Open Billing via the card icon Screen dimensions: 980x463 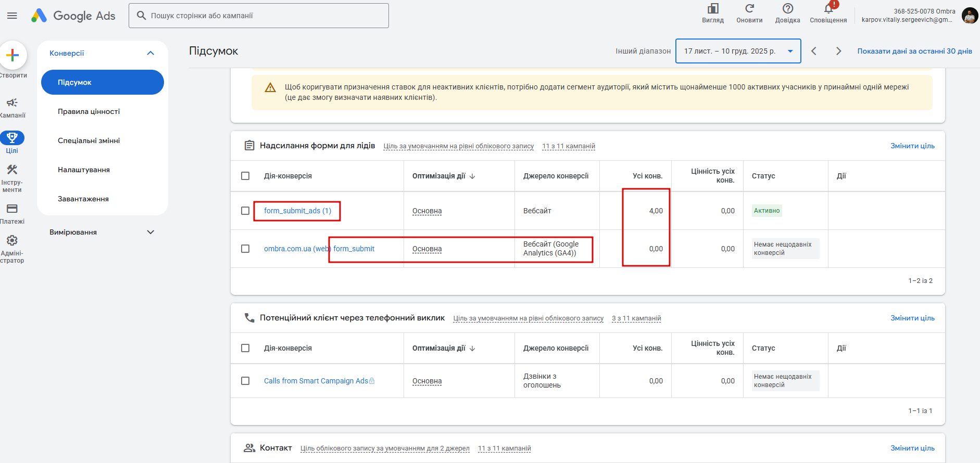pos(12,209)
